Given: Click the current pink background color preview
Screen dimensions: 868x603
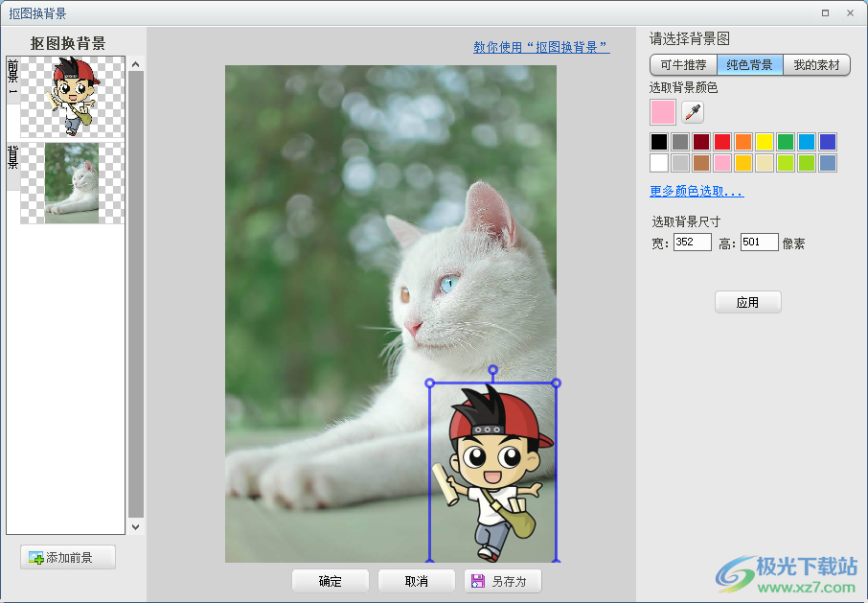Looking at the screenshot, I should click(x=663, y=112).
